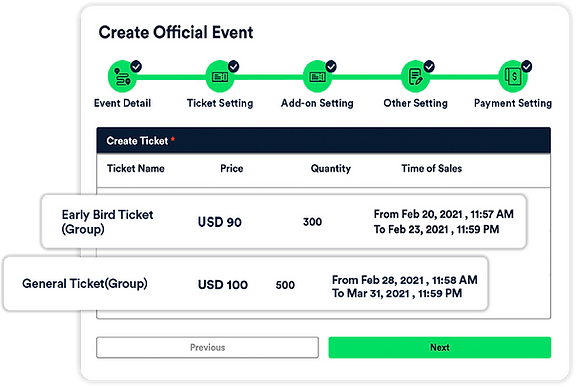Click the Ticket Setting step label
This screenshot has width=576, height=387.
pyautogui.click(x=220, y=103)
